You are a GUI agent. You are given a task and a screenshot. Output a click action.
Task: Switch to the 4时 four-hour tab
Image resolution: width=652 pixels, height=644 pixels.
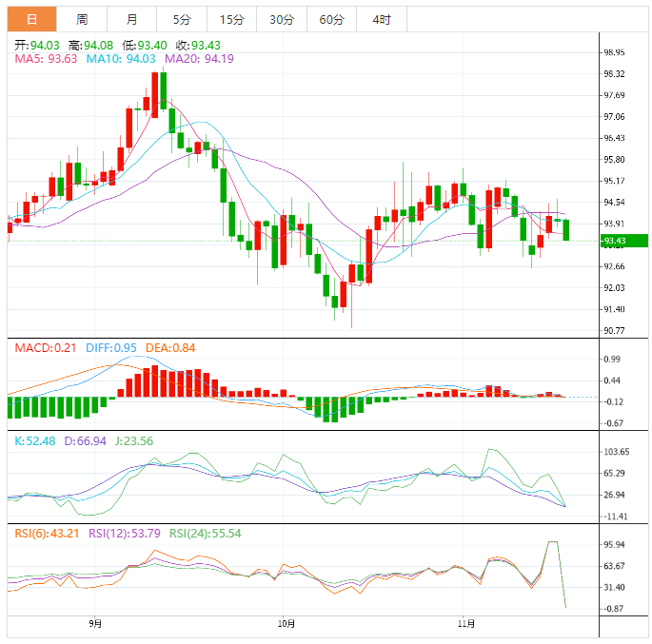tap(381, 19)
